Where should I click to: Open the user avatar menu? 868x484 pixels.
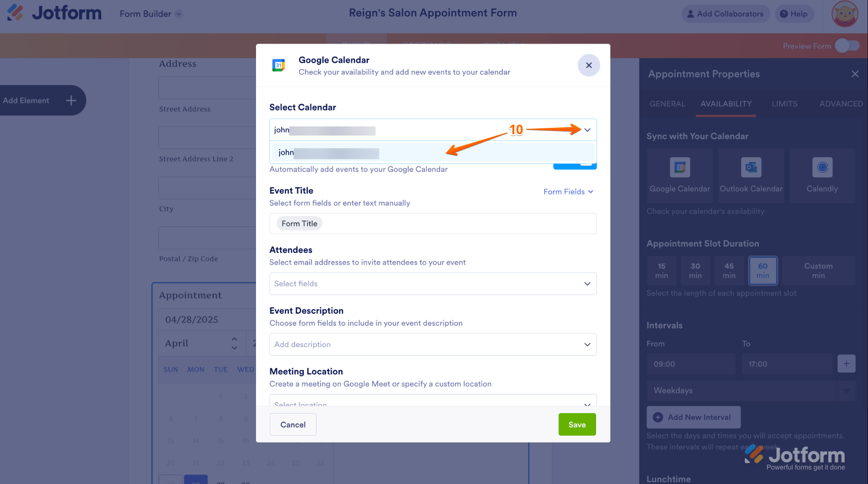tap(845, 14)
